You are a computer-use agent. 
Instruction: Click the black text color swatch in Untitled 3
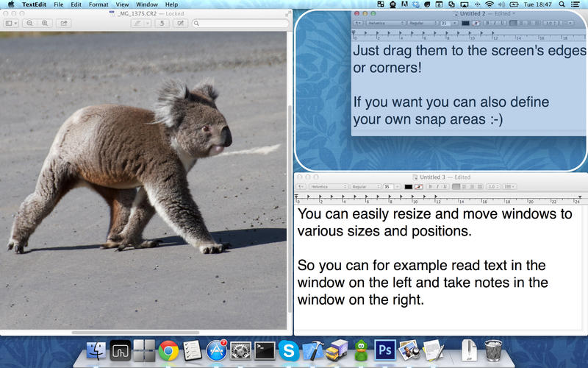[409, 187]
